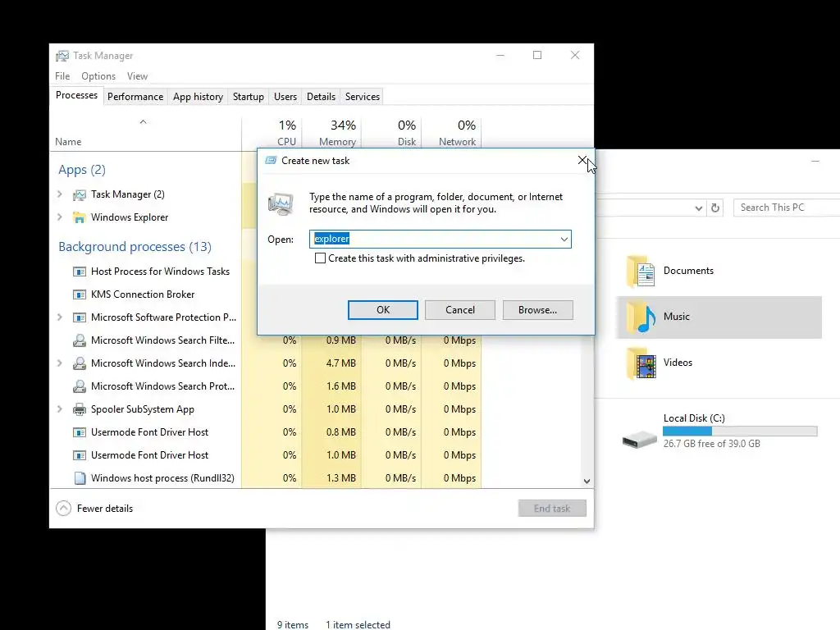Click the KMS Connection Broker icon

pos(80,294)
